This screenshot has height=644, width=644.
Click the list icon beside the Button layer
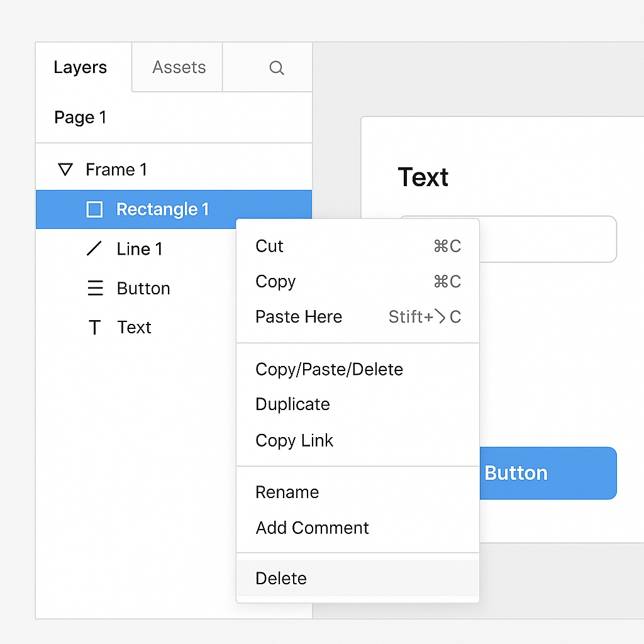(94, 288)
